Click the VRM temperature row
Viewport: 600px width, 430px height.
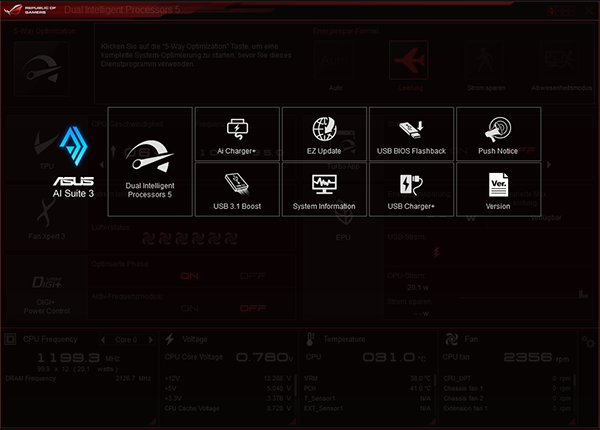coord(367,378)
